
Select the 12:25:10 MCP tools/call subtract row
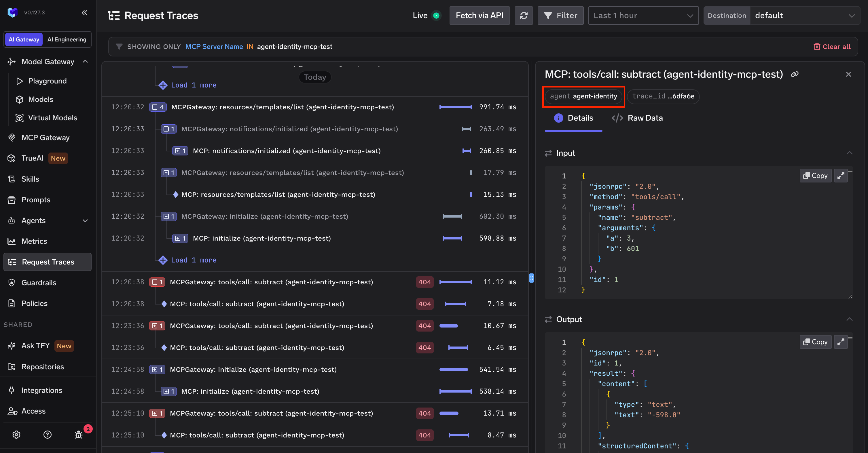click(315, 435)
